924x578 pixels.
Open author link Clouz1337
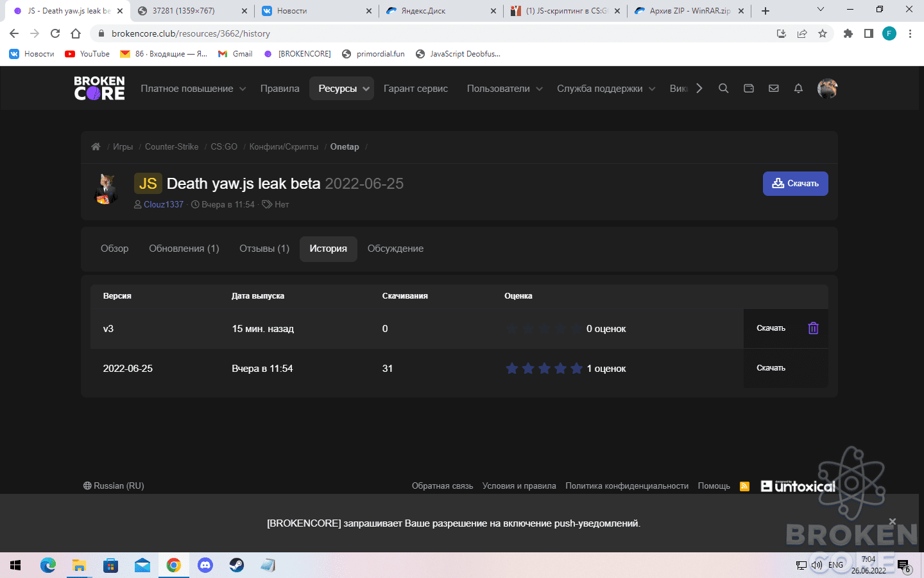(164, 204)
